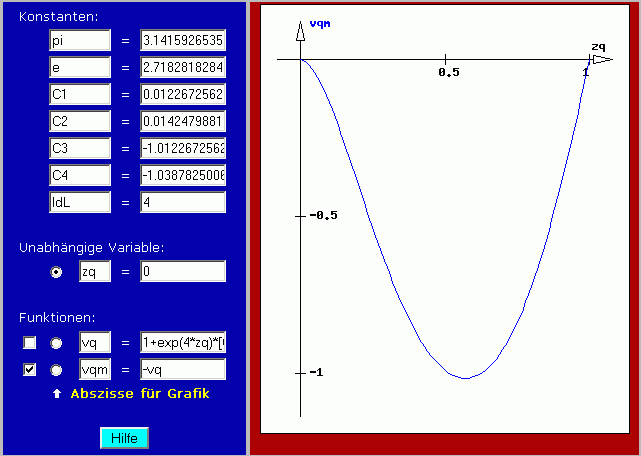
Task: Enable the vq function checkbox
Action: tap(30, 343)
